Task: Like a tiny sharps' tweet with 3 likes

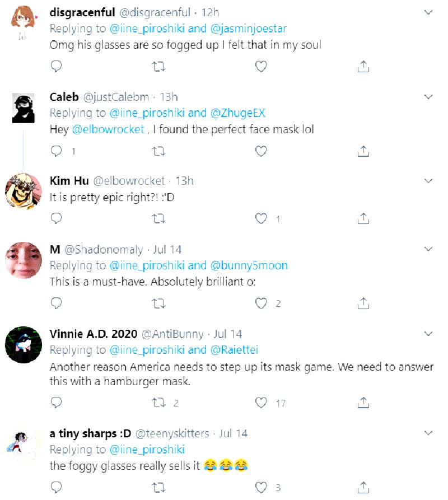Action: [x=260, y=487]
